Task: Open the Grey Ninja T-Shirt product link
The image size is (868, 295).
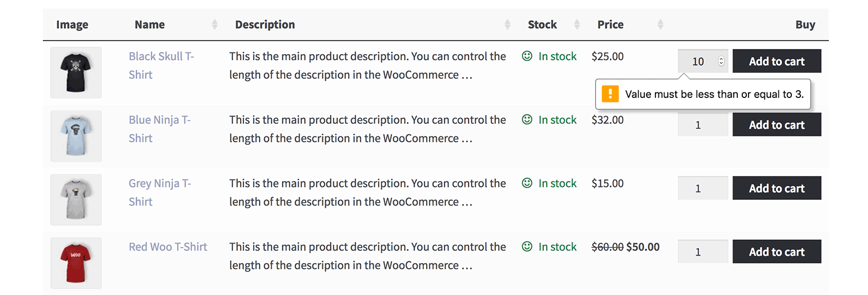Action: [x=160, y=193]
